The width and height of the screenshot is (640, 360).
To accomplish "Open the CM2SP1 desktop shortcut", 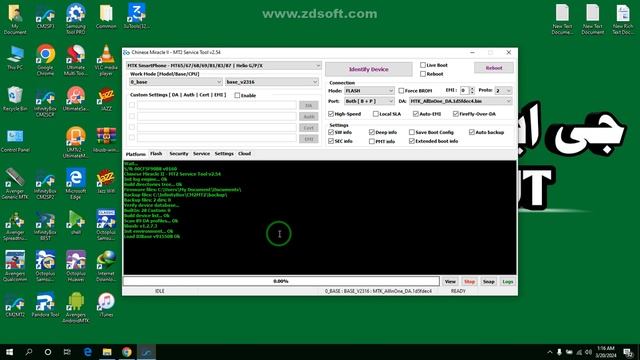I will [x=45, y=16].
